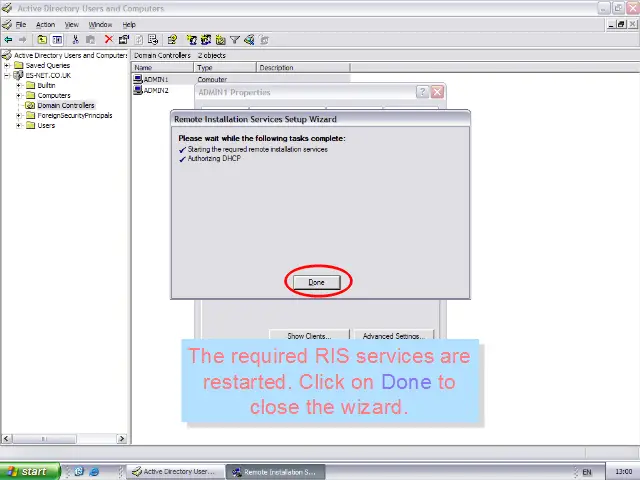
Task: Select ForeignSecurityPrincipals in the tree
Action: pyautogui.click(x=75, y=115)
